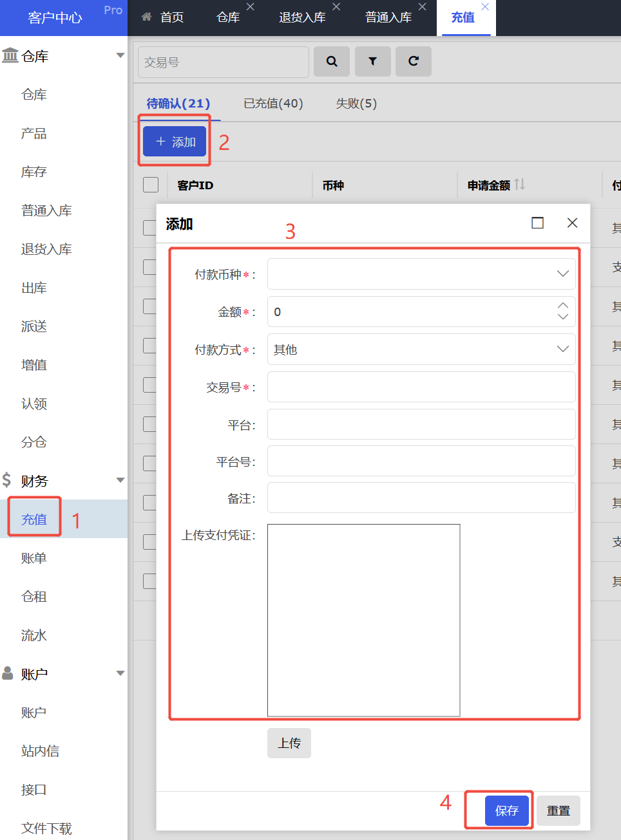The width and height of the screenshot is (621, 840).
Task: Open 接口 in the sidebar
Action: click(34, 790)
